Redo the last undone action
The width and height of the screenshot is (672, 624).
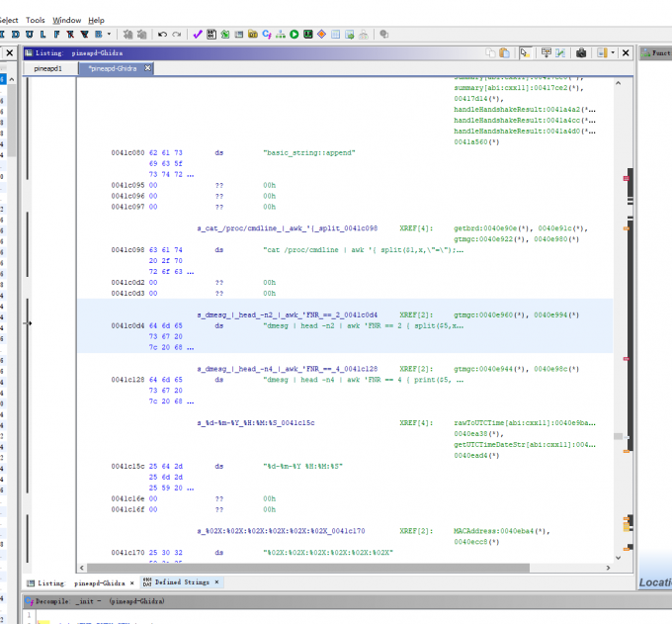pyautogui.click(x=177, y=35)
